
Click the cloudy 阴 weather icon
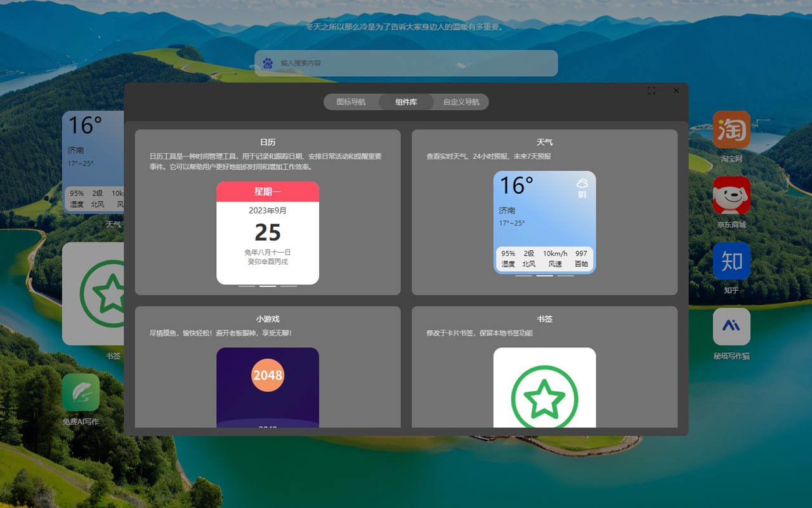click(582, 184)
